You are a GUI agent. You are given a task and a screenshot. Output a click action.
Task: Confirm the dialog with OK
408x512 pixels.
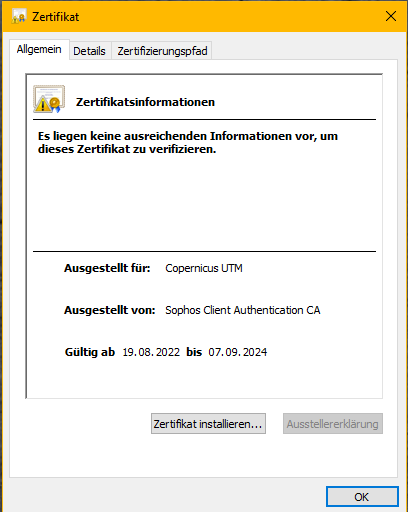click(362, 497)
